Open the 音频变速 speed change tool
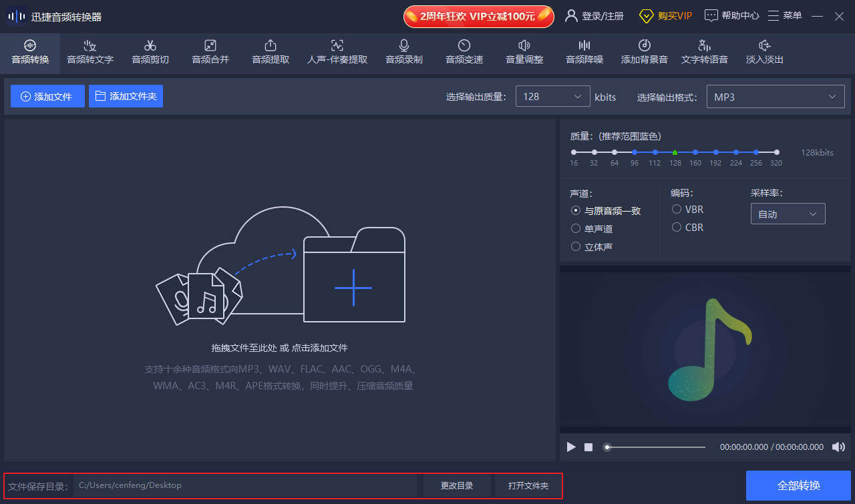The height and width of the screenshot is (504, 855). click(464, 52)
